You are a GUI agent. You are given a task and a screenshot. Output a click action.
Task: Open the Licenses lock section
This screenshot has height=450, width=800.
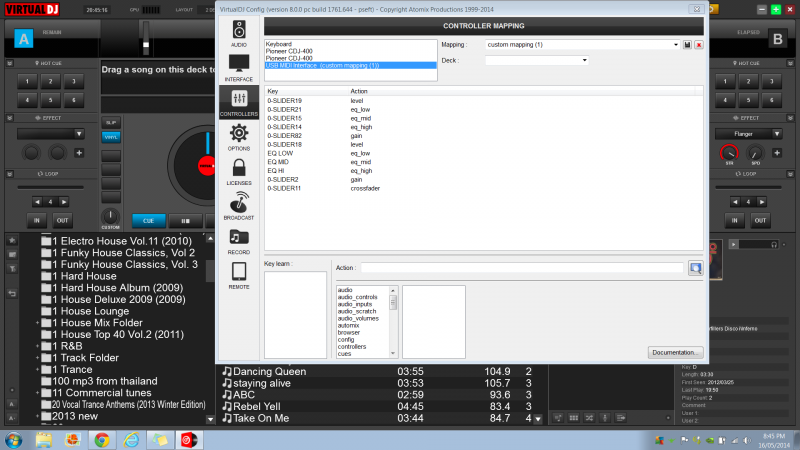tap(239, 171)
